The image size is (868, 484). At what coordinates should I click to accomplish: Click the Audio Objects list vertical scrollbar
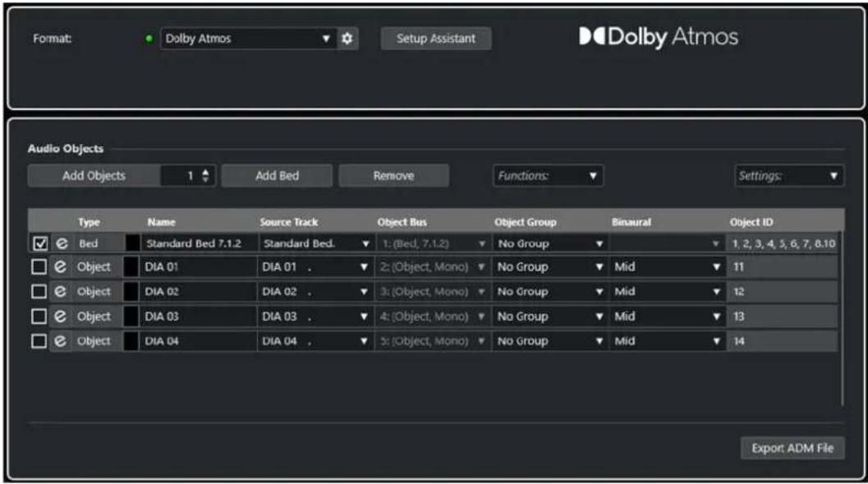(842, 319)
